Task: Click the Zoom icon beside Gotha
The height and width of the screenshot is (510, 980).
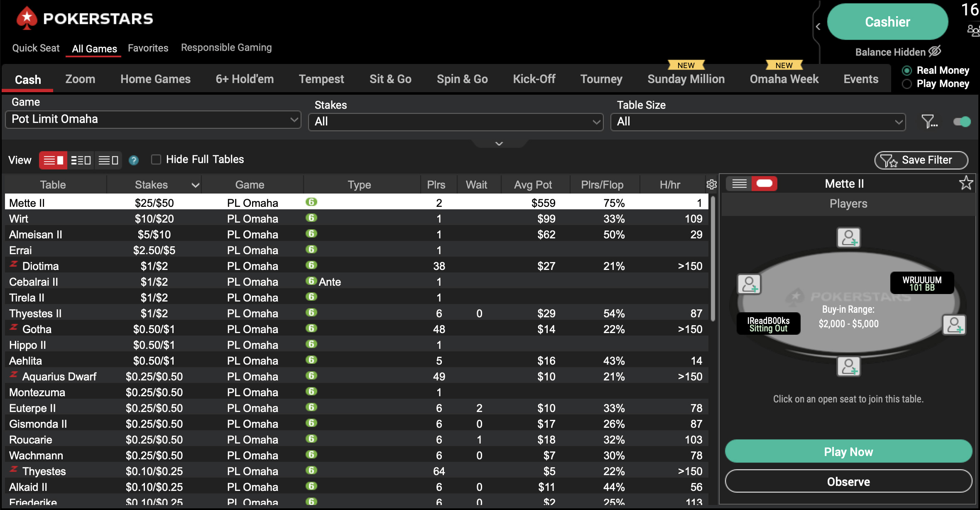Action: tap(14, 327)
